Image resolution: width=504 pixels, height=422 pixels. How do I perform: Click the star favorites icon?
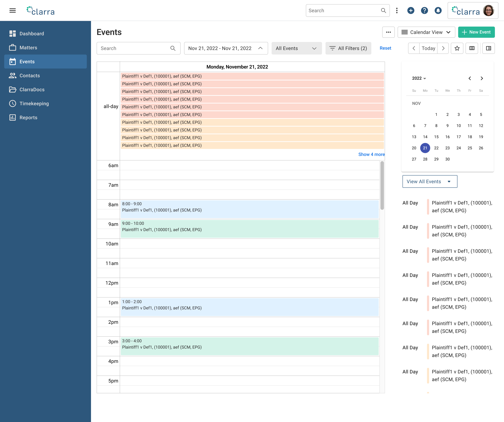(457, 48)
